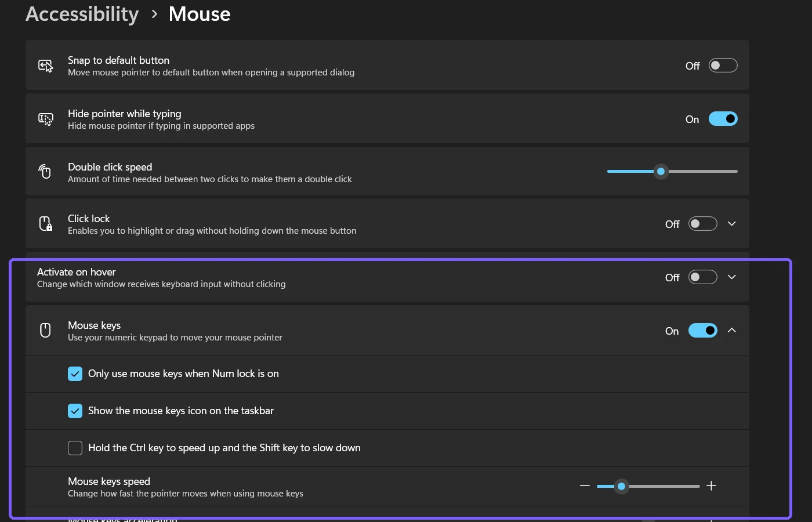Click the Mouse keys icon

[45, 330]
